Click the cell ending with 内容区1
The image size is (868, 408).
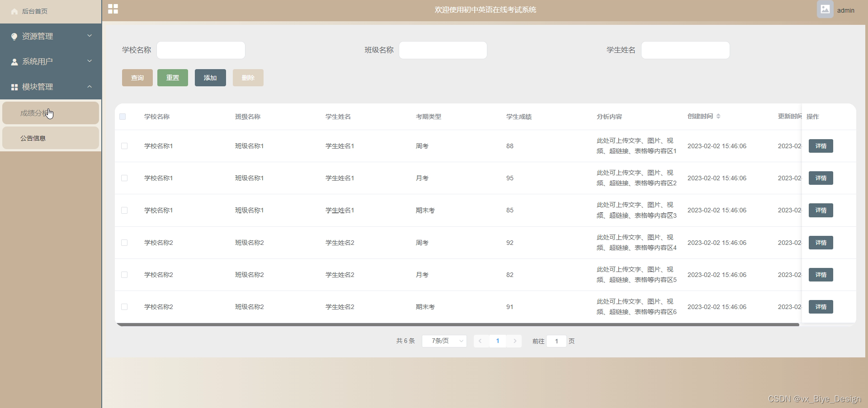pyautogui.click(x=637, y=146)
